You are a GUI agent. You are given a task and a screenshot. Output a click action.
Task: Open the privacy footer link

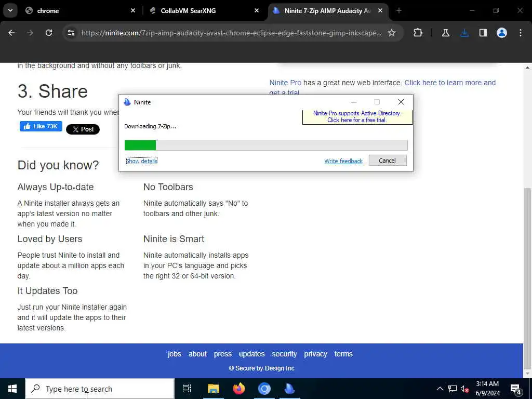[x=315, y=354]
